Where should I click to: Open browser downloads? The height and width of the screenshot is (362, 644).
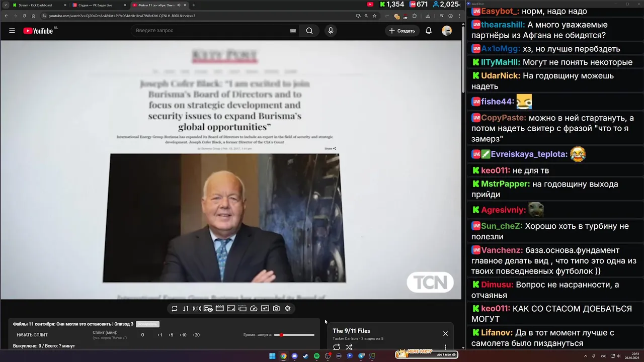tap(428, 16)
